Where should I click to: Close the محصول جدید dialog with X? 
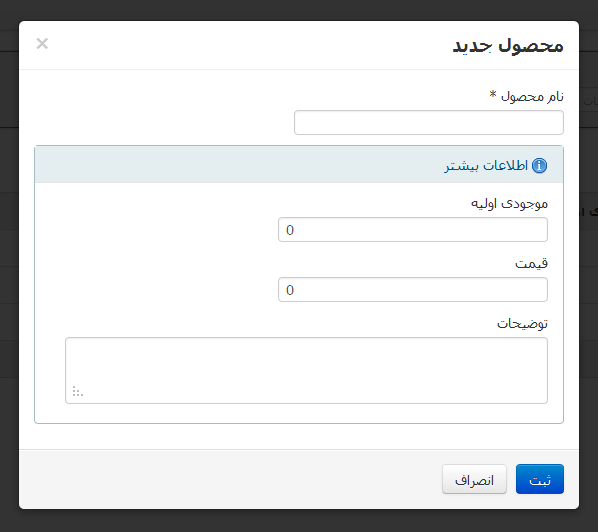point(42,43)
